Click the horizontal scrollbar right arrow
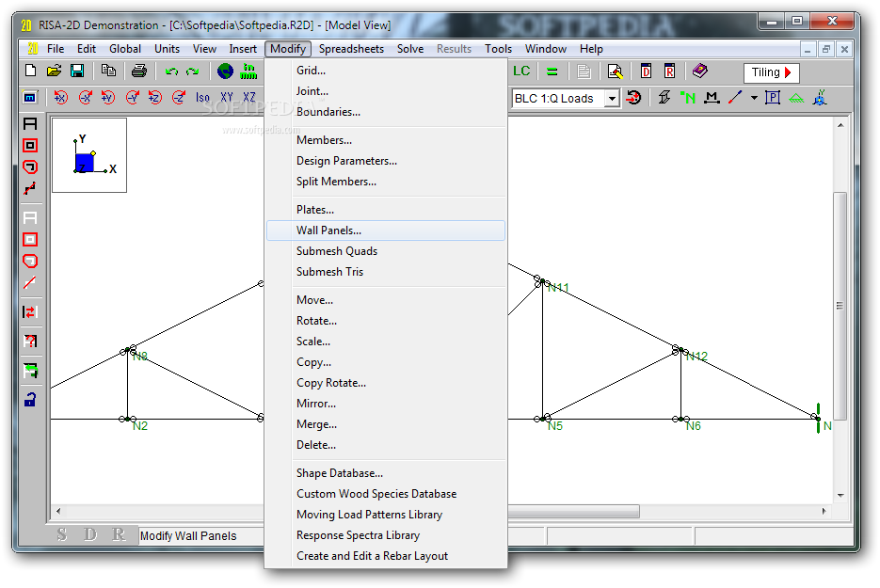The width and height of the screenshot is (880, 588). pyautogui.click(x=824, y=511)
